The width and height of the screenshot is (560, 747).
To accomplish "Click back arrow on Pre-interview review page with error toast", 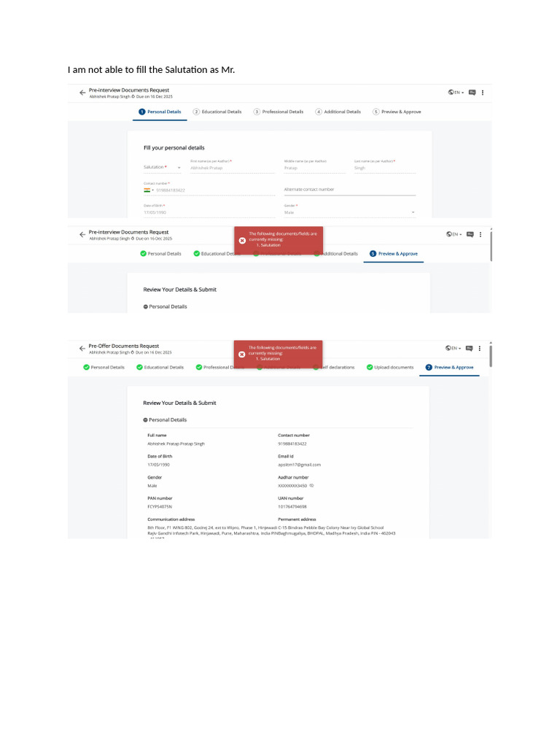I will (82, 234).
